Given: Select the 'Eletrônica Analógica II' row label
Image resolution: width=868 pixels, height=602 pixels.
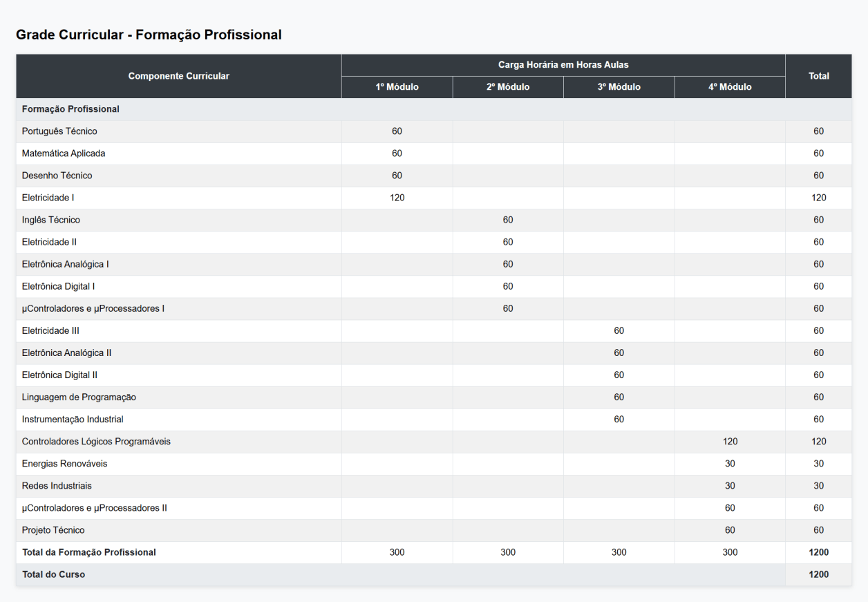Looking at the screenshot, I should [x=67, y=352].
